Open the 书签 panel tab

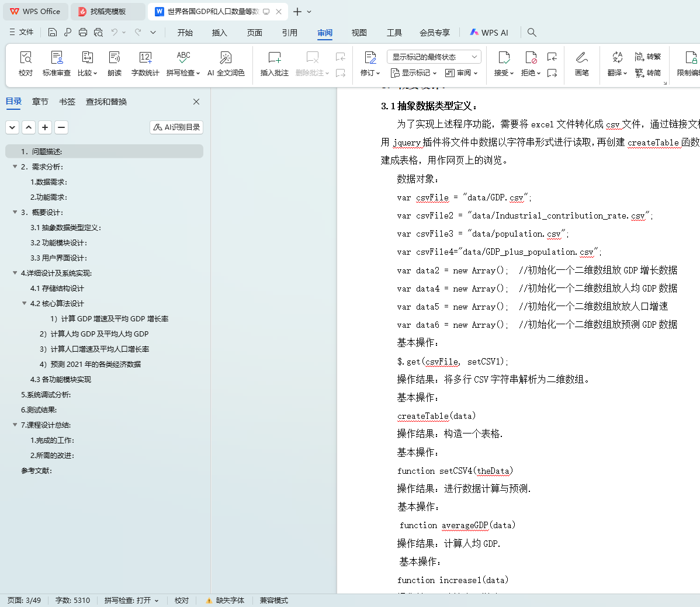click(67, 101)
